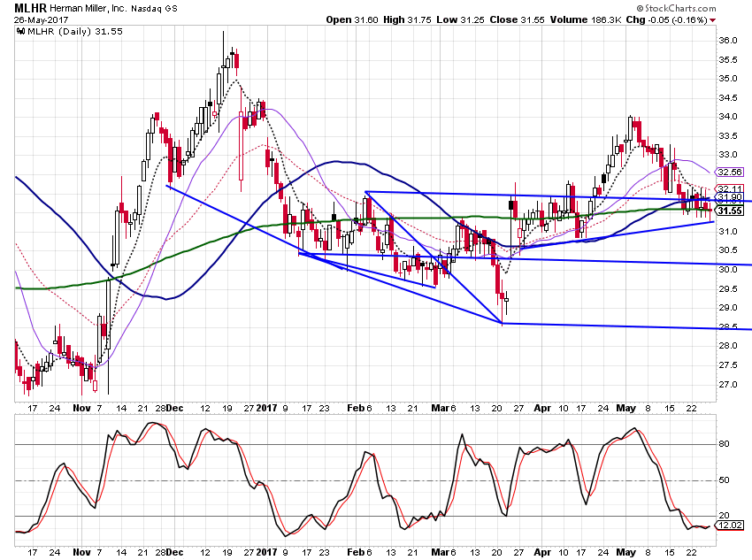Click the red down arrow after the Chg value
The height and width of the screenshot is (560, 752).
713,20
